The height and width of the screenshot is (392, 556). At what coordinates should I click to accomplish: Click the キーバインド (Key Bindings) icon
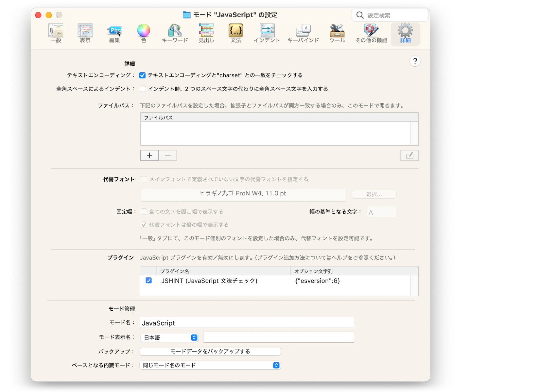click(303, 33)
